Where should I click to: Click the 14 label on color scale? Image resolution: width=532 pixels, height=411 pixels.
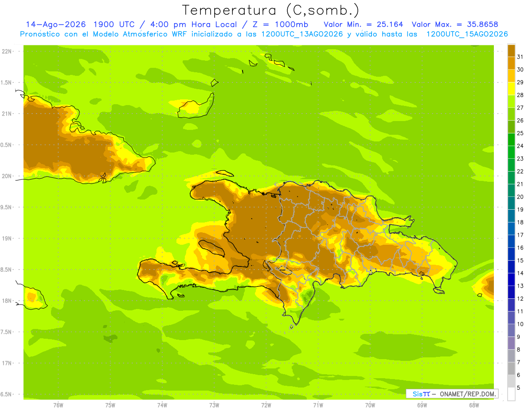(520, 273)
